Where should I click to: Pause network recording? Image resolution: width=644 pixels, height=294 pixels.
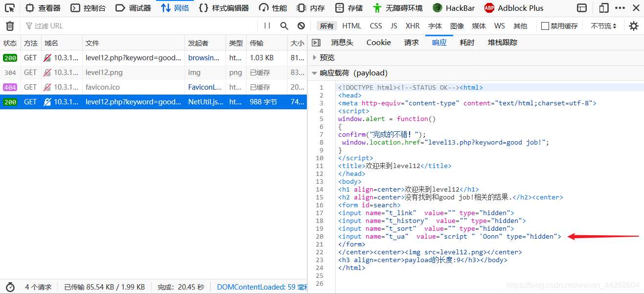tap(267, 26)
